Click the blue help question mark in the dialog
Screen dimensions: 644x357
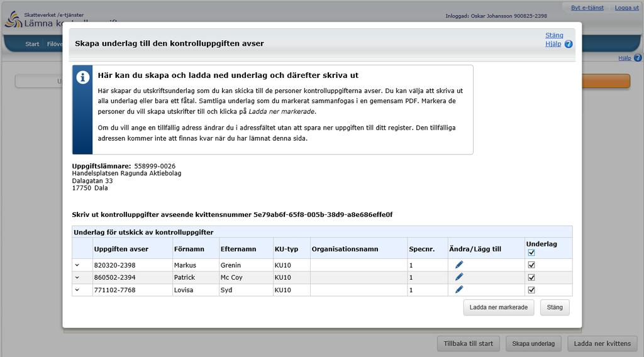pyautogui.click(x=569, y=44)
